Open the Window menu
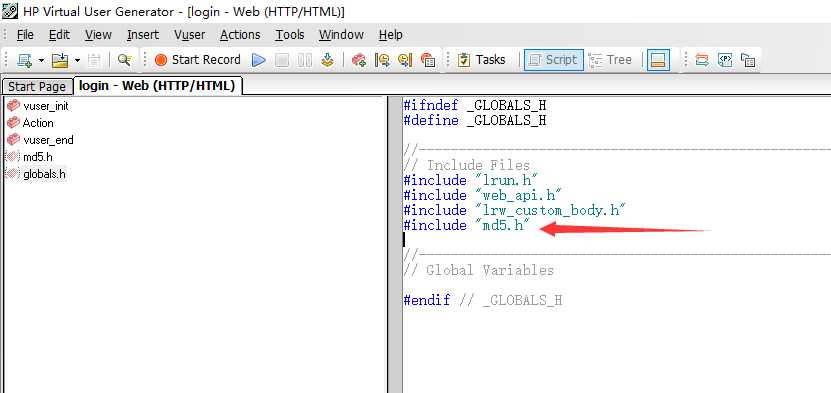The width and height of the screenshot is (831, 393). [x=341, y=35]
